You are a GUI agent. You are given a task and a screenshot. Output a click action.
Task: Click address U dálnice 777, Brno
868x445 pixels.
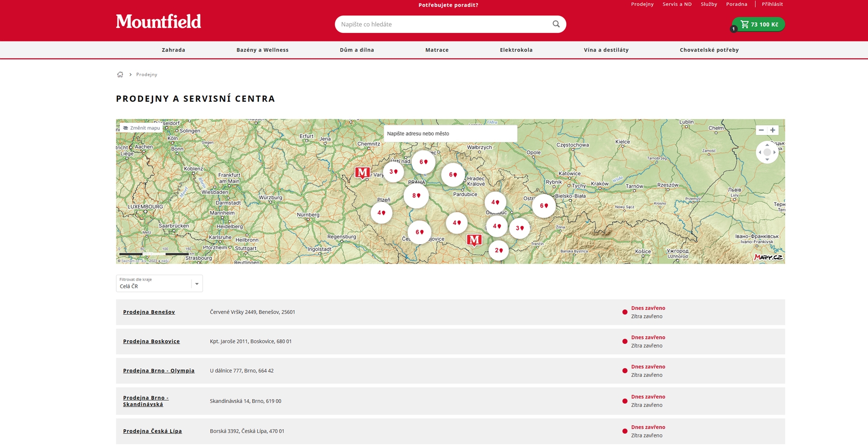coord(242,371)
